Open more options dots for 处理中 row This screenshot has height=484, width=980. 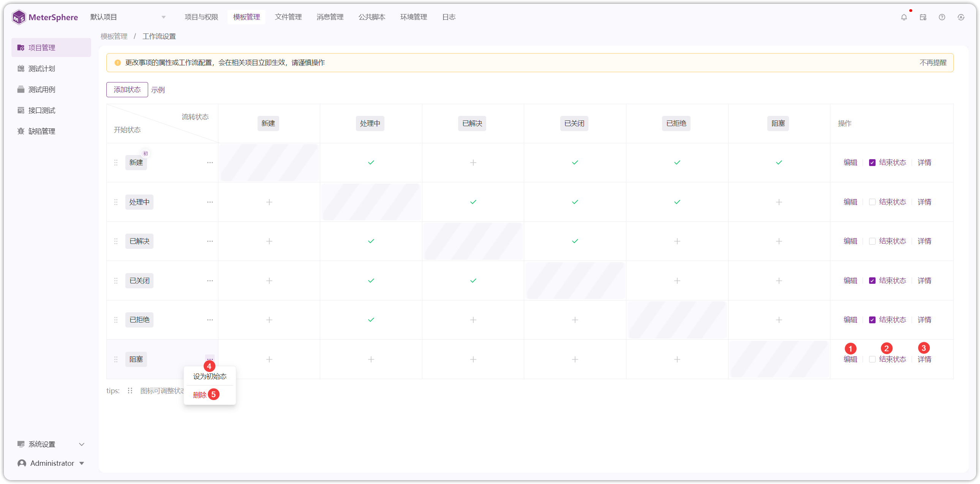[x=210, y=202]
